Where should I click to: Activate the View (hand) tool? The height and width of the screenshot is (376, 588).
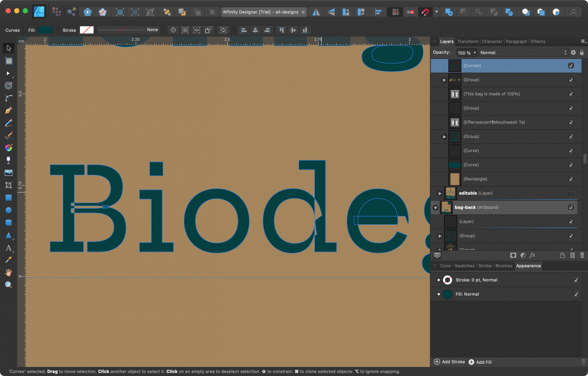coord(8,272)
